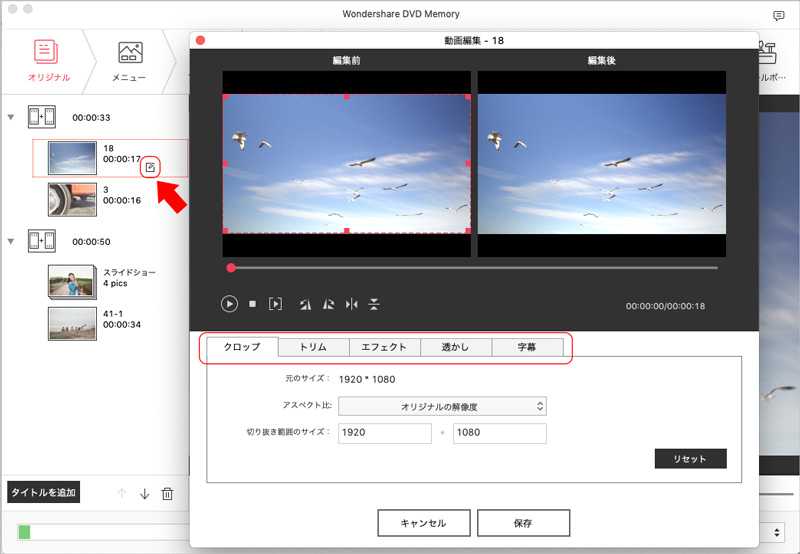800x554 pixels.
Task: Select the clip 18 thumbnail
Action: pyautogui.click(x=72, y=158)
